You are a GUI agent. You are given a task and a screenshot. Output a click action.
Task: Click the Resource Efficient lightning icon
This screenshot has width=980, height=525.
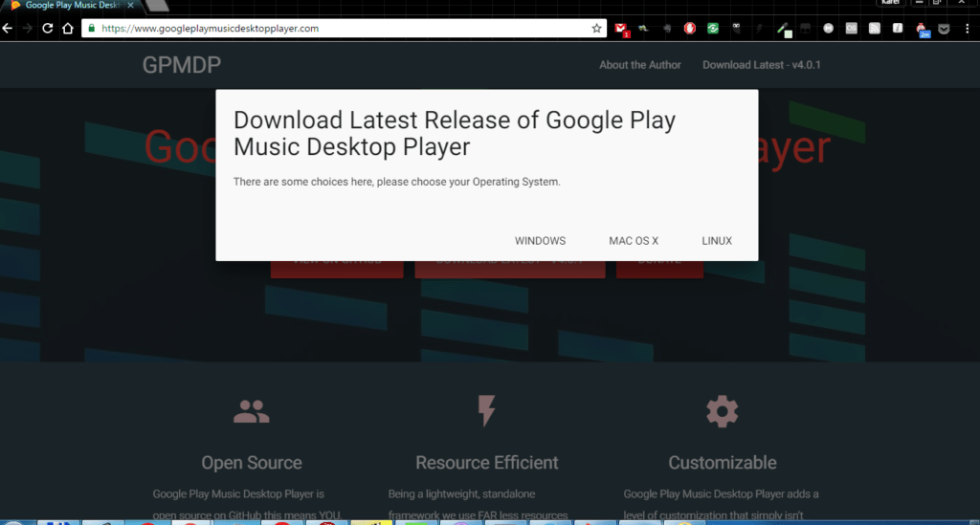click(486, 411)
